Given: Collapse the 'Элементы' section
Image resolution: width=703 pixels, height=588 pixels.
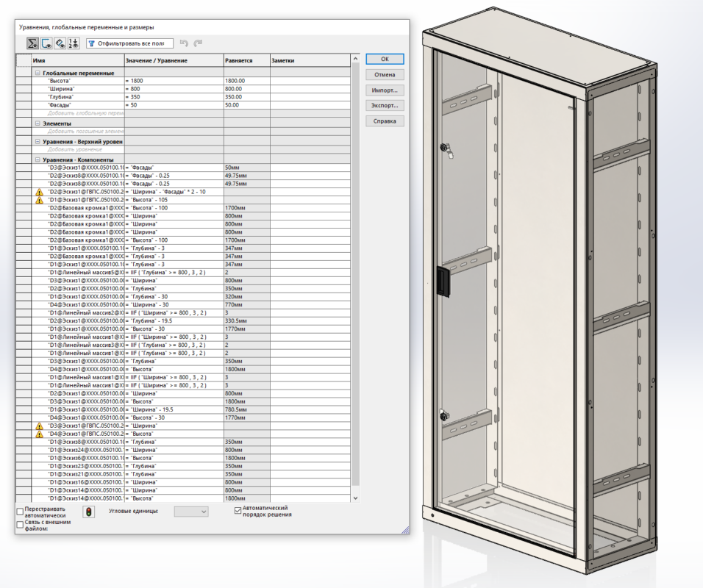Looking at the screenshot, I should pos(38,123).
